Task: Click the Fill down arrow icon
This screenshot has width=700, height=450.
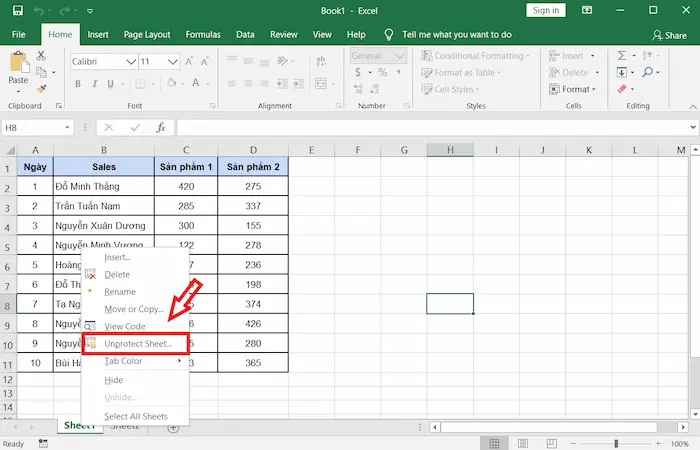Action: tap(621, 72)
